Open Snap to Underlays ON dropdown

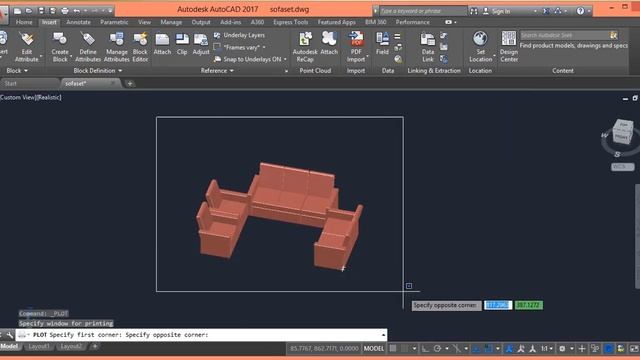pos(285,60)
